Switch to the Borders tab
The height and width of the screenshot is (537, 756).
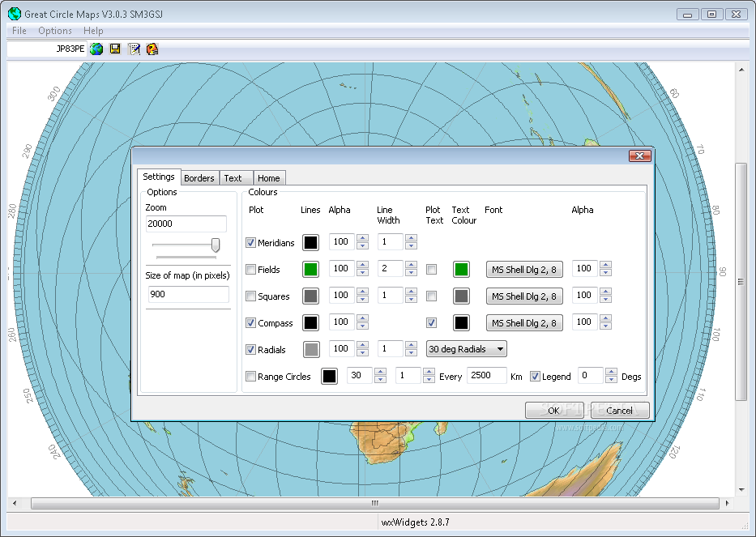(199, 178)
